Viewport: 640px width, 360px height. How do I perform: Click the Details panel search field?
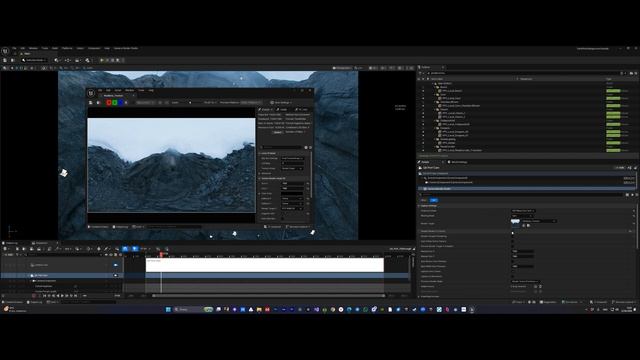(x=522, y=195)
